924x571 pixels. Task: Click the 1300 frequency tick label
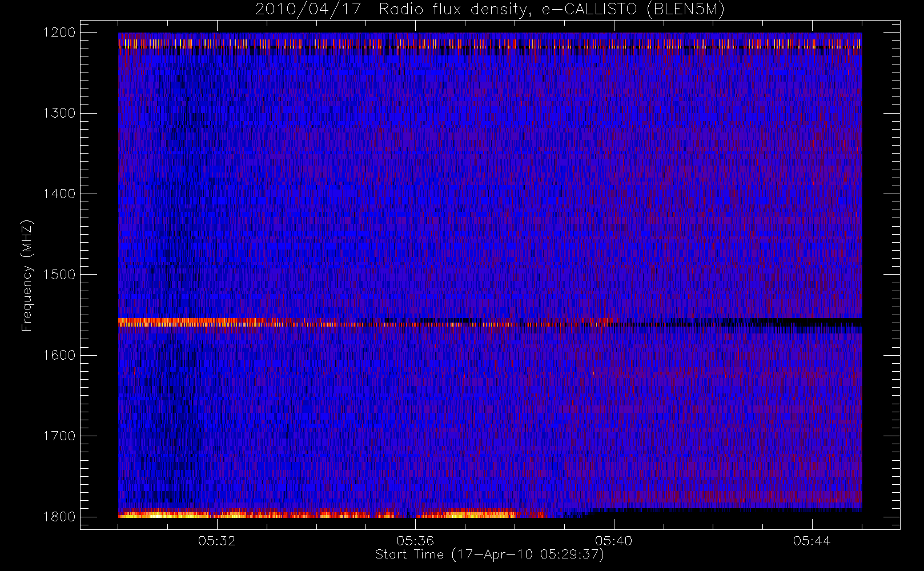[59, 113]
